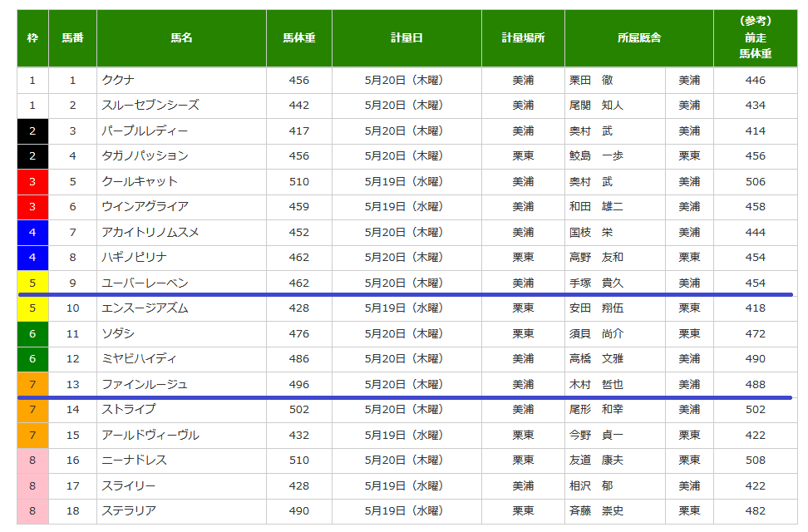Click previous weight 488 for ファインルージュ
This screenshot has height=532, width=808.
click(x=756, y=385)
